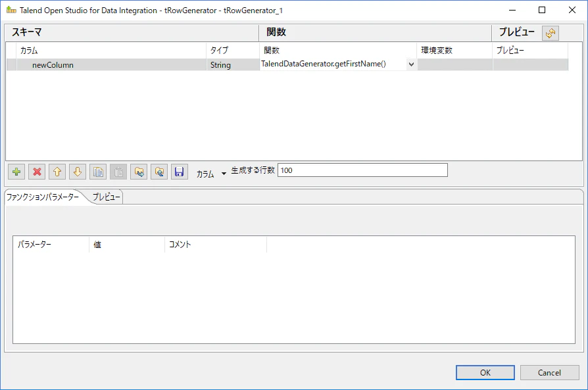This screenshot has width=588, height=390.
Task: Click the TalendDataGenerator.getFirstName() function cell
Action: [333, 64]
